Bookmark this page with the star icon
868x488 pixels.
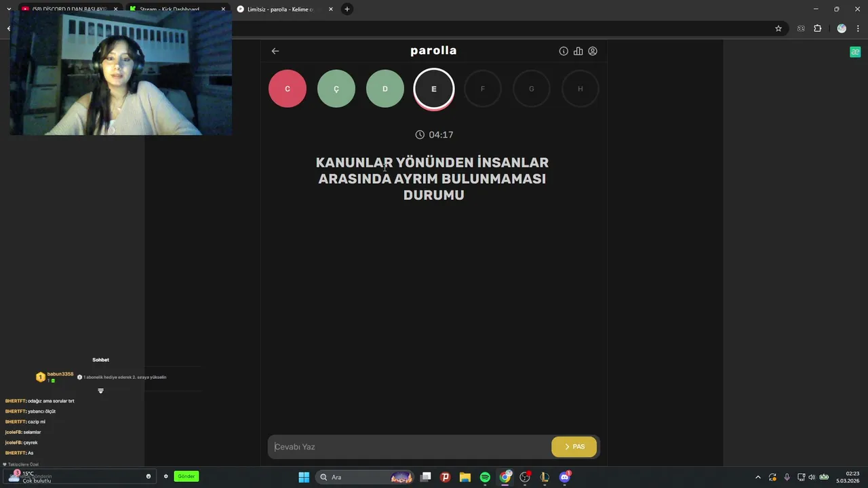click(x=778, y=28)
